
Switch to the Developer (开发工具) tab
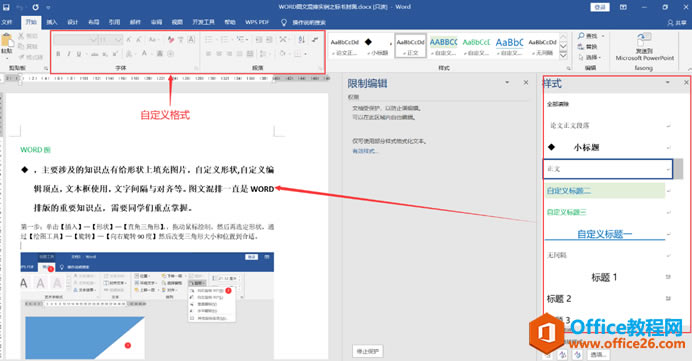tap(203, 22)
